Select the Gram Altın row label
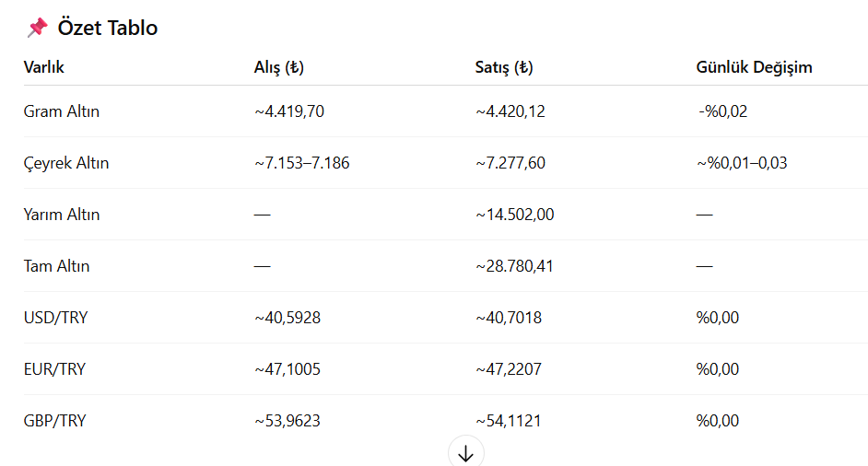This screenshot has width=868, height=466. coord(62,111)
